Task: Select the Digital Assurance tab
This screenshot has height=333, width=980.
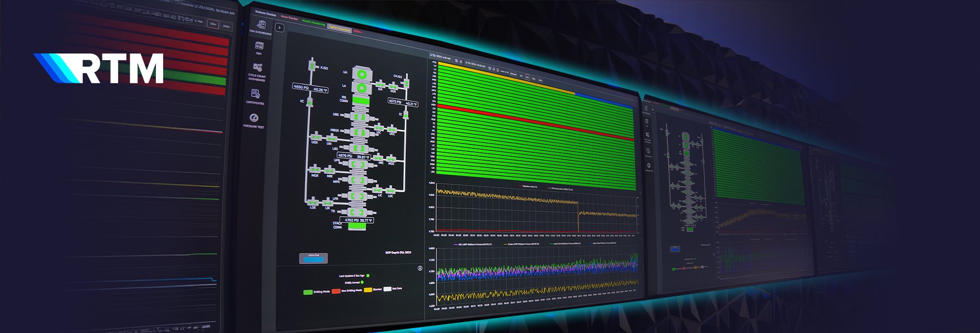Action: (340, 28)
